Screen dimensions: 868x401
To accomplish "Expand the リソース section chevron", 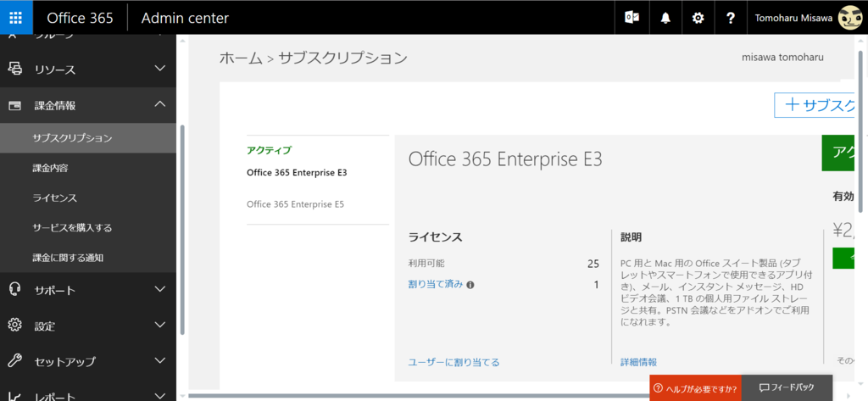I will (x=160, y=69).
